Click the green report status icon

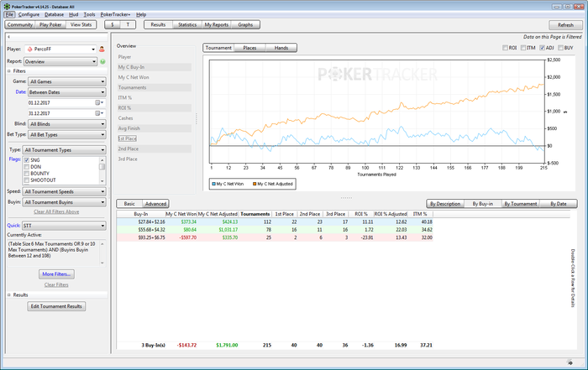pyautogui.click(x=102, y=61)
